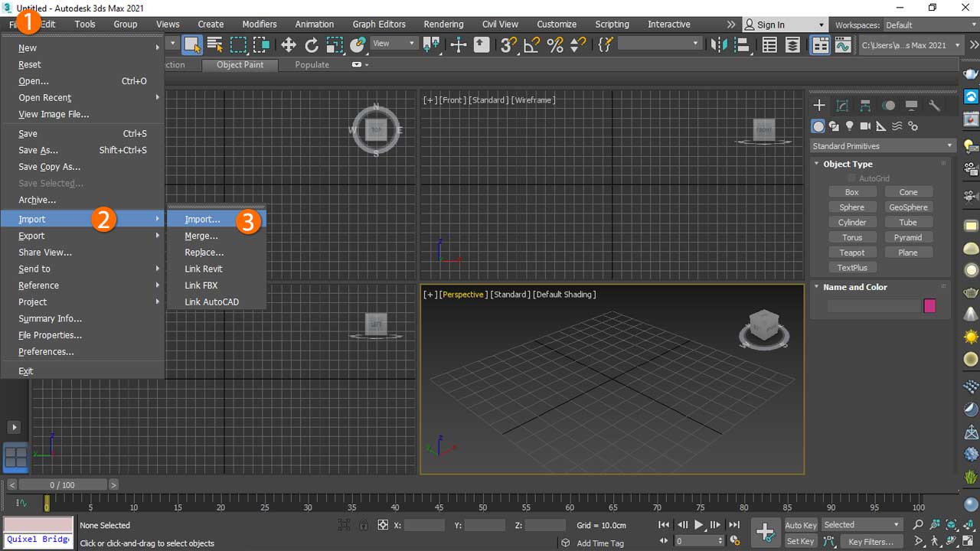
Task: Click the Mirror tool icon
Action: (x=719, y=45)
